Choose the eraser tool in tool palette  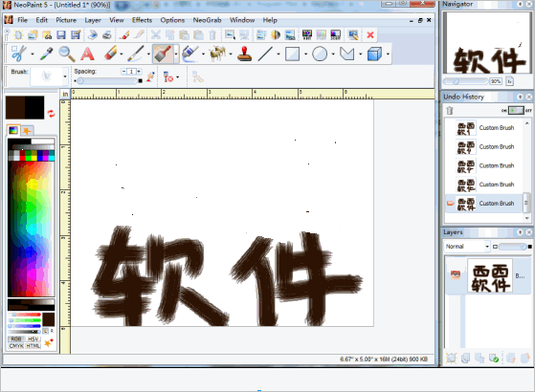click(111, 54)
